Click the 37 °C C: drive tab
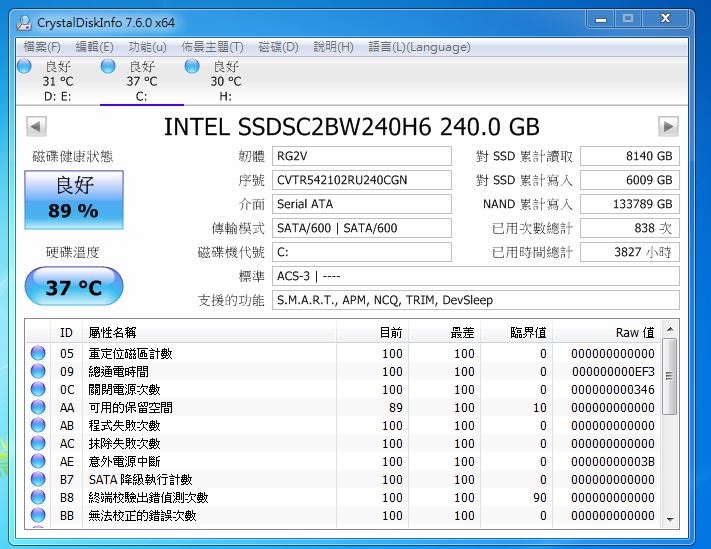Screen dimensions: 711x549 pyautogui.click(x=142, y=82)
